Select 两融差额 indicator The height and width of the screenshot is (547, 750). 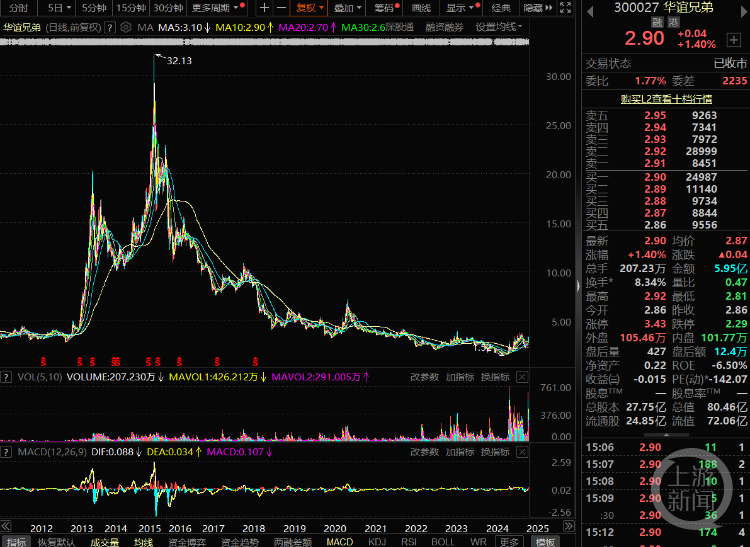(x=292, y=542)
